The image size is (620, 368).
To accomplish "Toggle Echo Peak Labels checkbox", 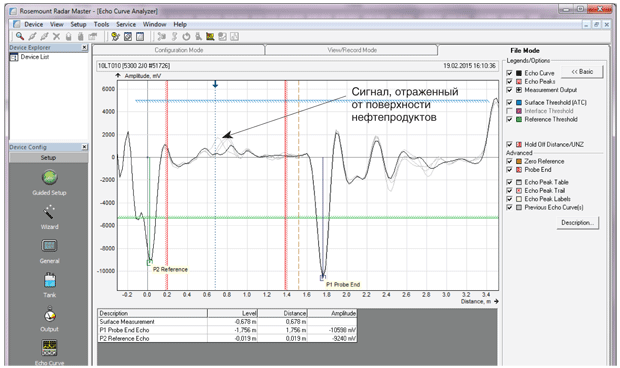I will pos(509,199).
